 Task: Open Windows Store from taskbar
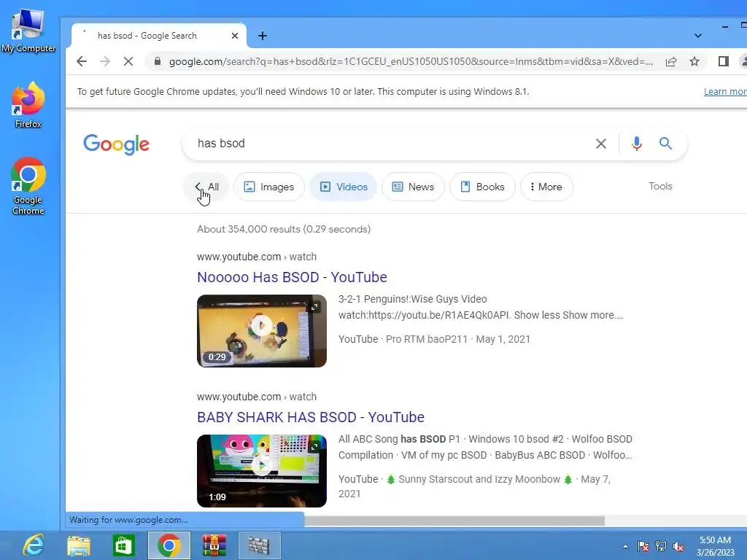(124, 545)
